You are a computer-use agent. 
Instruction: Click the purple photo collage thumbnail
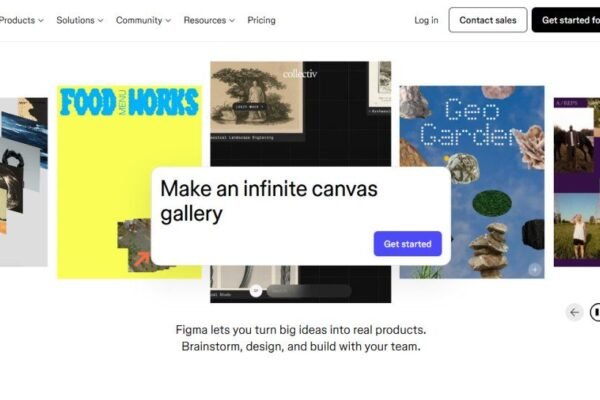(577, 180)
